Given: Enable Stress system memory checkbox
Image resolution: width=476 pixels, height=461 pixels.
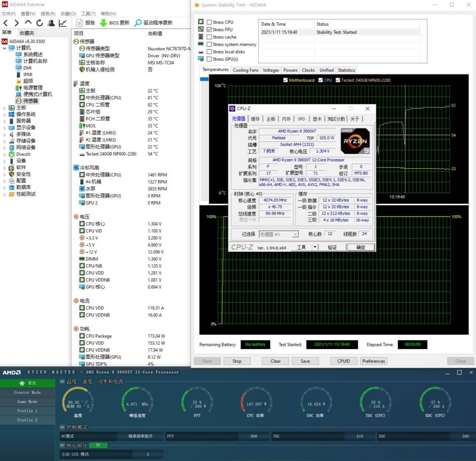Looking at the screenshot, I should tap(209, 44).
